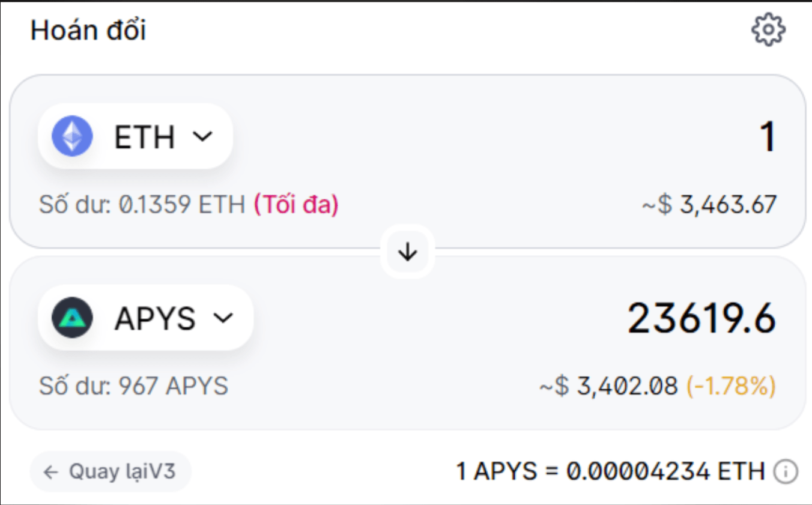Click the Quay lại V3 button

[x=110, y=472]
